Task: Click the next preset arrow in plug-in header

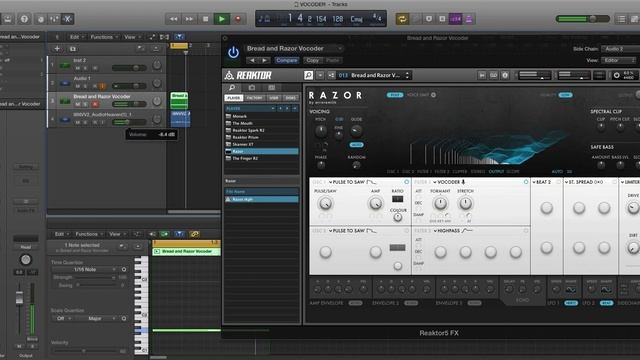Action: 265,60
